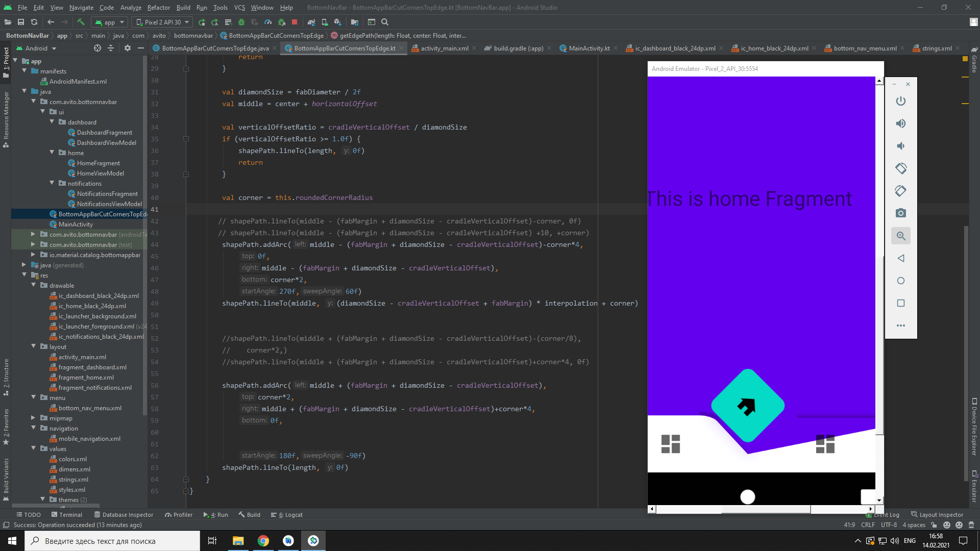Click the Make Project hammer icon

(81, 22)
